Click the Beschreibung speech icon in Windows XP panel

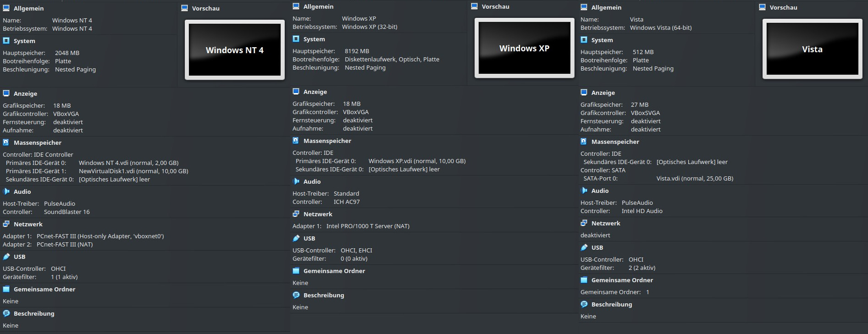pyautogui.click(x=296, y=295)
